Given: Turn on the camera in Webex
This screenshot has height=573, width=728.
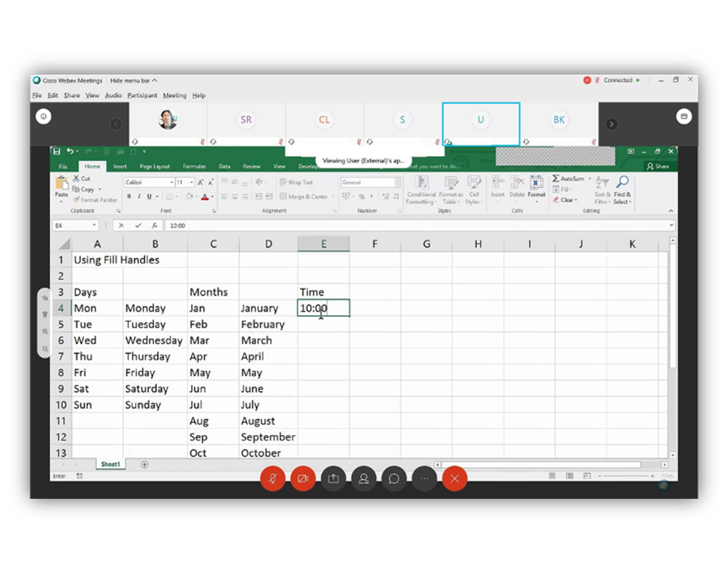Looking at the screenshot, I should tap(303, 478).
